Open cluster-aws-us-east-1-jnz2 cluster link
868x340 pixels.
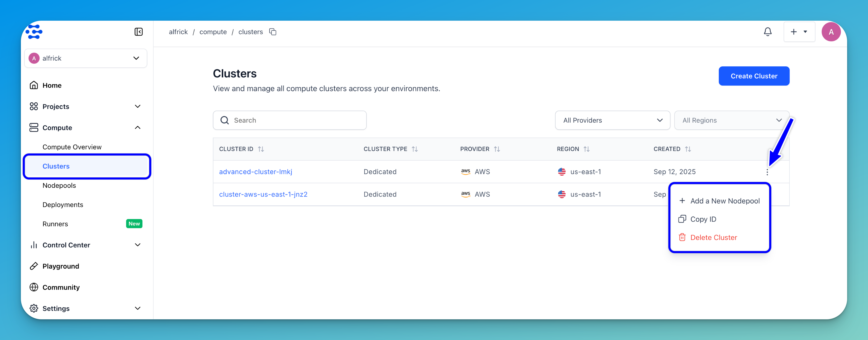[x=263, y=194]
